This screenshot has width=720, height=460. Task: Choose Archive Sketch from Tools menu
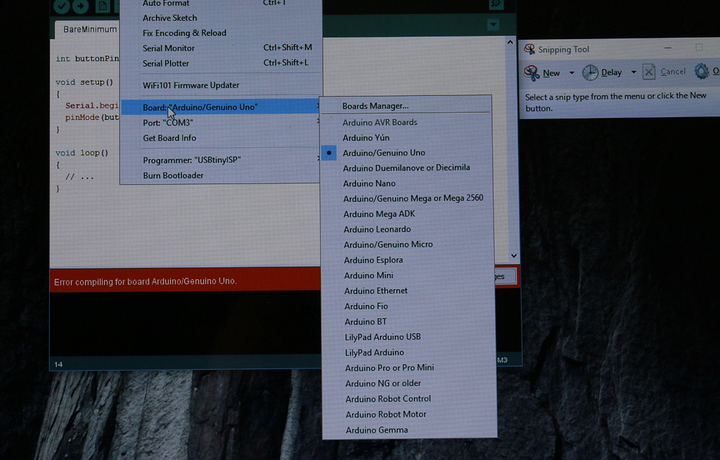click(169, 18)
